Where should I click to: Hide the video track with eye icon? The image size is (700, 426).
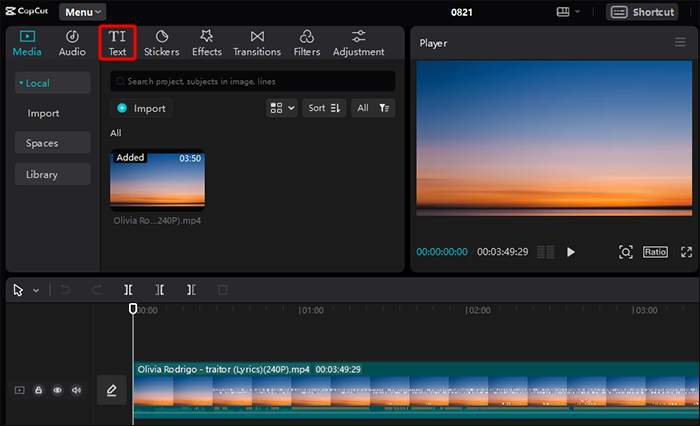[58, 390]
